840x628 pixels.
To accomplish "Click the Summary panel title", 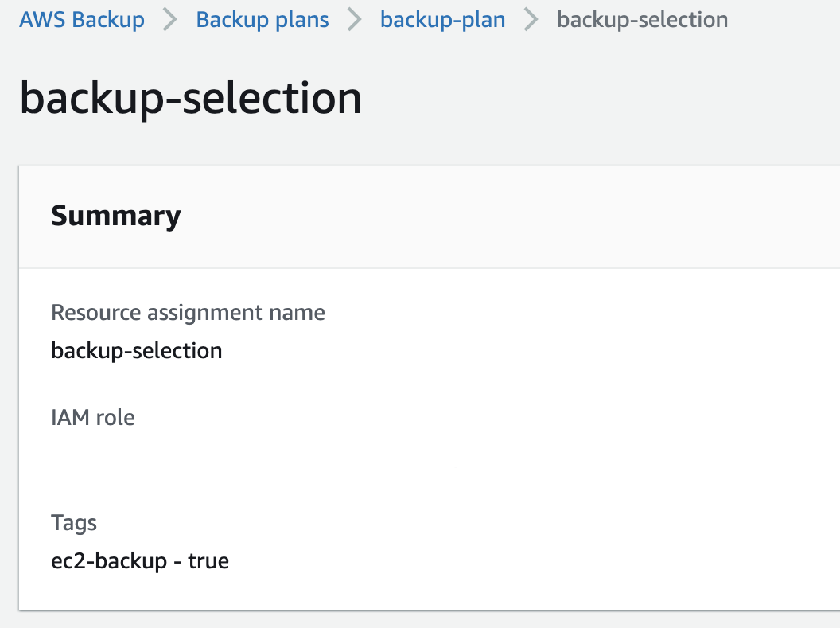I will pyautogui.click(x=116, y=216).
